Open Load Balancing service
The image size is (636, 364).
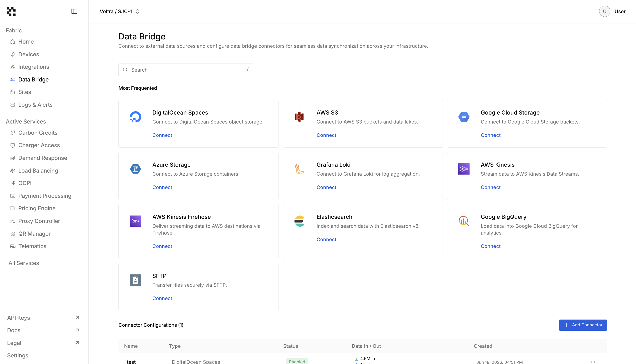38,170
